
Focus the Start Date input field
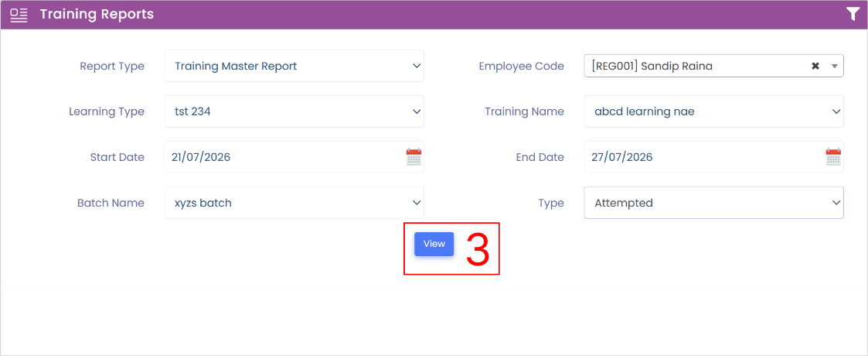(284, 157)
